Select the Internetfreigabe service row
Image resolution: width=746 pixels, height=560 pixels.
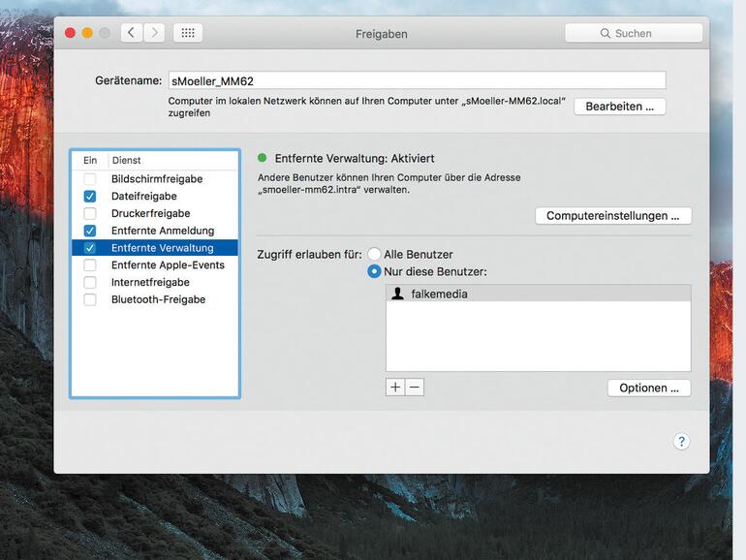click(155, 282)
